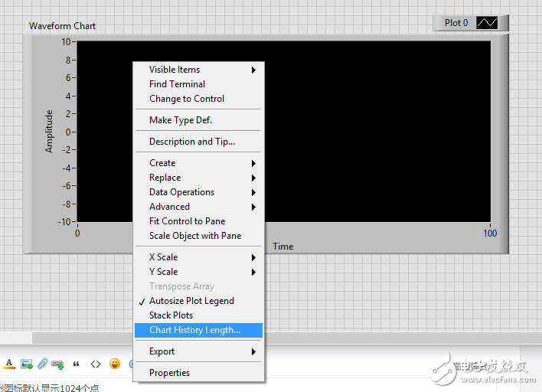Click the X-axis start value 0 below the plot

pyautogui.click(x=77, y=234)
